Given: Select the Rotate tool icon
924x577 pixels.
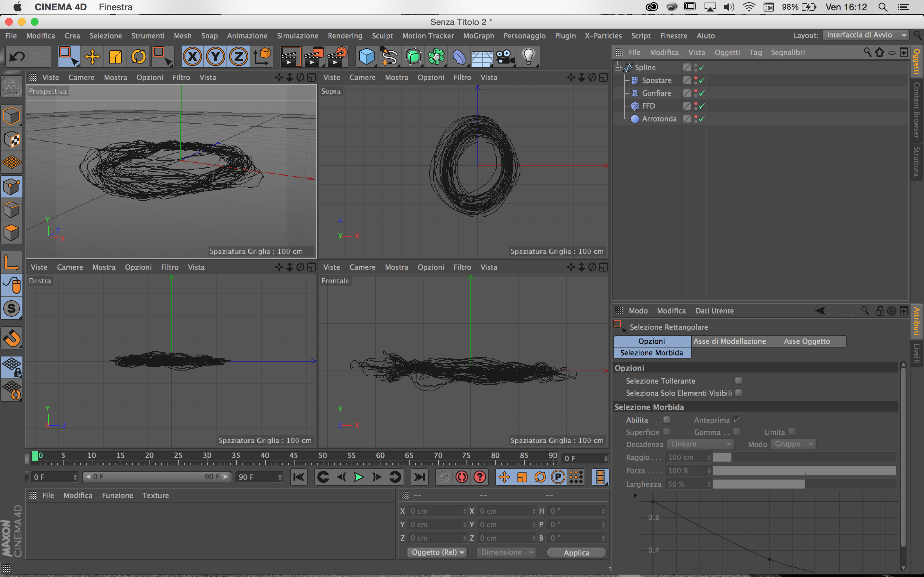Looking at the screenshot, I should (x=138, y=57).
